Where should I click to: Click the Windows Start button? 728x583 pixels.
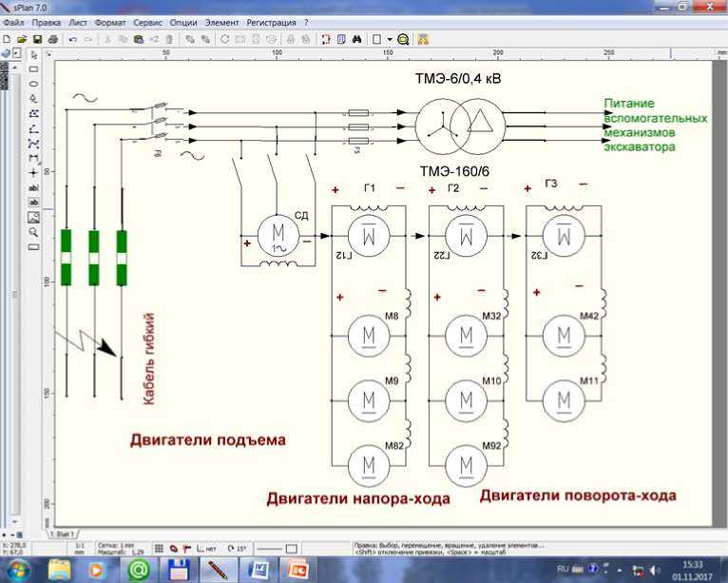tap(18, 570)
